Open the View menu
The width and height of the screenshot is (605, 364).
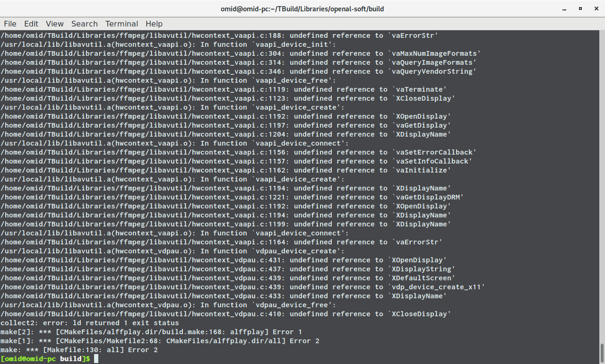click(54, 24)
